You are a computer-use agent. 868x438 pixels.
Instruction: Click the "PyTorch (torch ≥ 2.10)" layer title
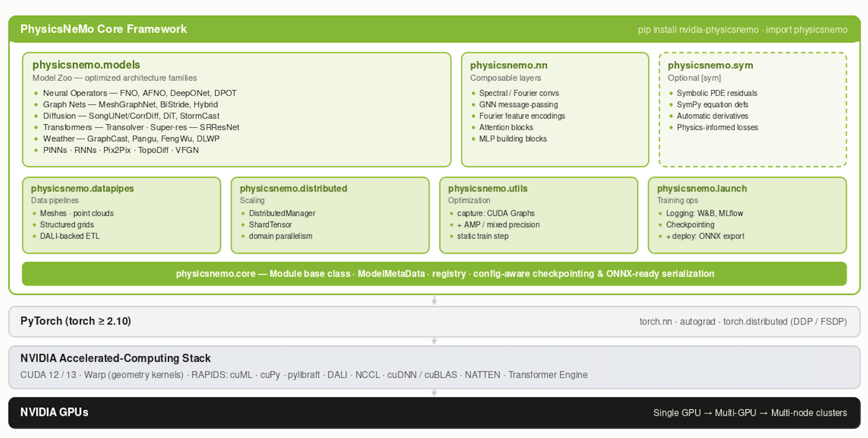point(75,321)
